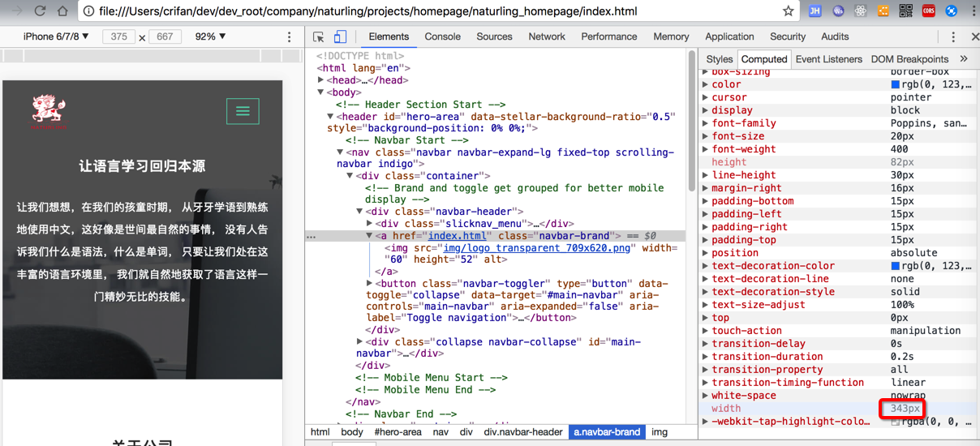Bookmark page with star icon
Screen dimensions: 980x446
click(788, 11)
